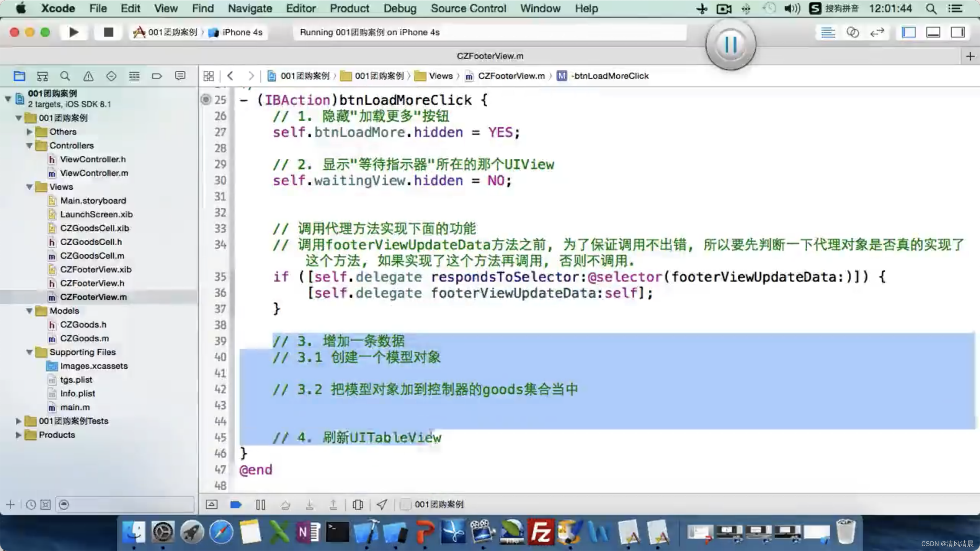This screenshot has height=551, width=980.
Task: Toggle the Navigator panel visibility
Action: 908,33
